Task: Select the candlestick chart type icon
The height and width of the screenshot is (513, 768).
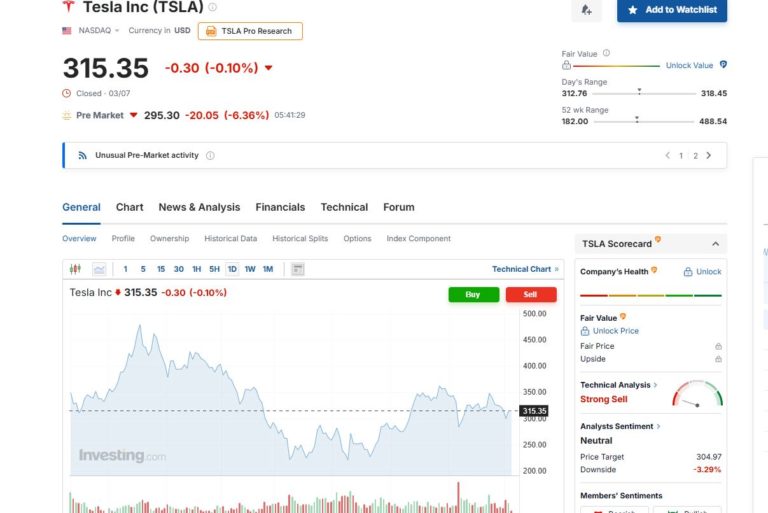Action: tap(75, 269)
